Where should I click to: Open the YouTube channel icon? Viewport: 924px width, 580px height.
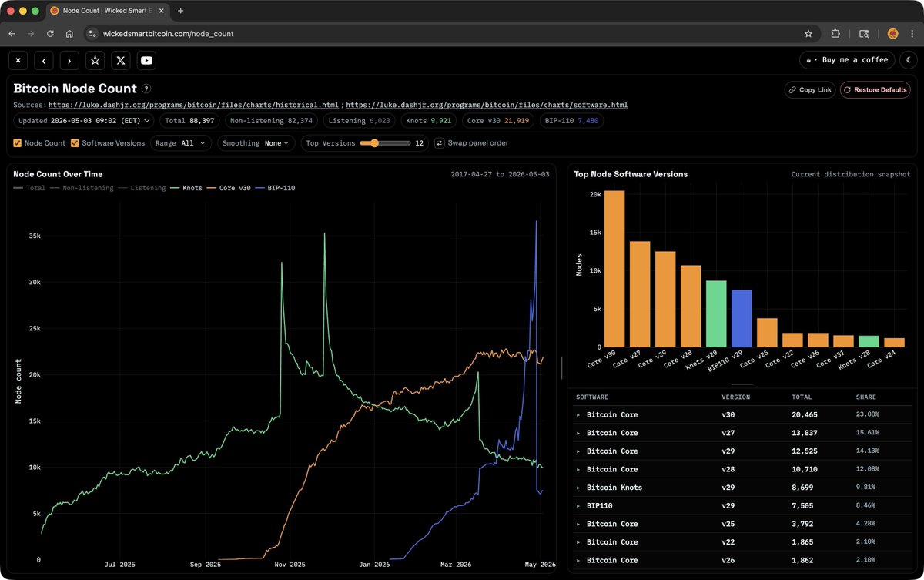pos(146,60)
